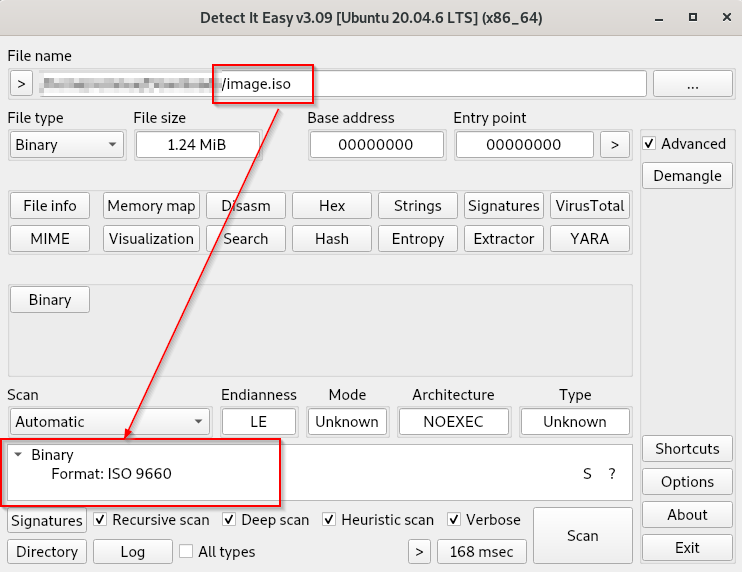Click the 'S' link in scan result
Screen dimensions: 742x572
coord(587,474)
